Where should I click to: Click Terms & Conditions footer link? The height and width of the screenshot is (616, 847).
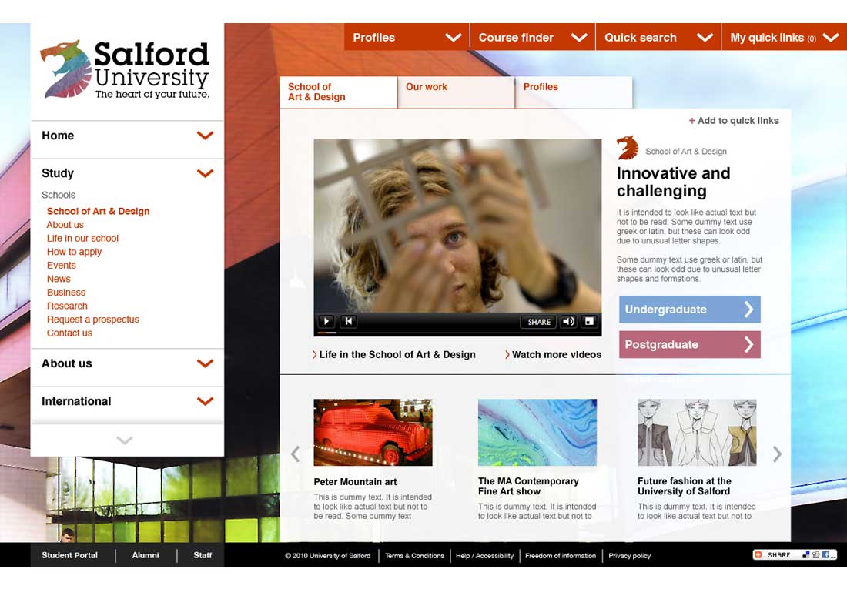click(414, 555)
